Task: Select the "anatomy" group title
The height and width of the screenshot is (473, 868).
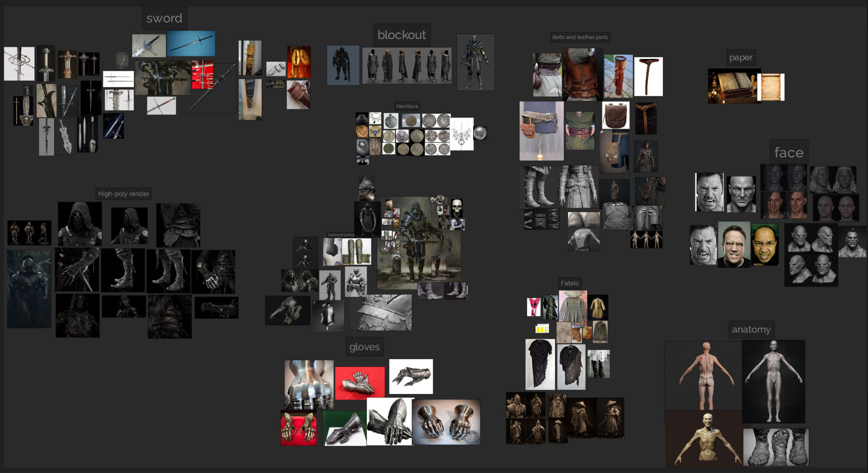Action: point(751,329)
